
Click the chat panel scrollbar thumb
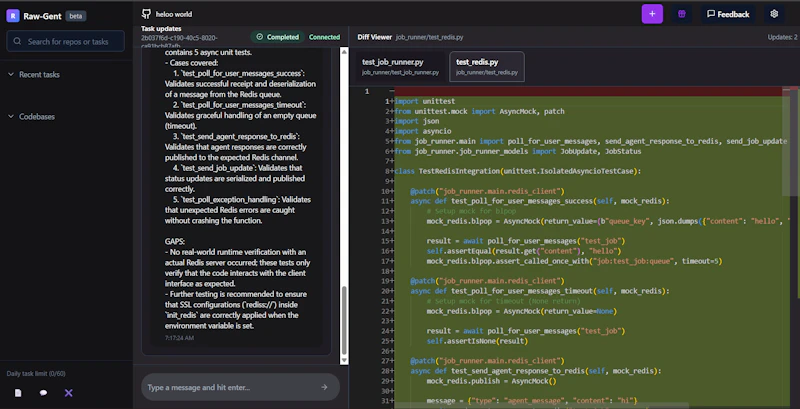point(344,320)
